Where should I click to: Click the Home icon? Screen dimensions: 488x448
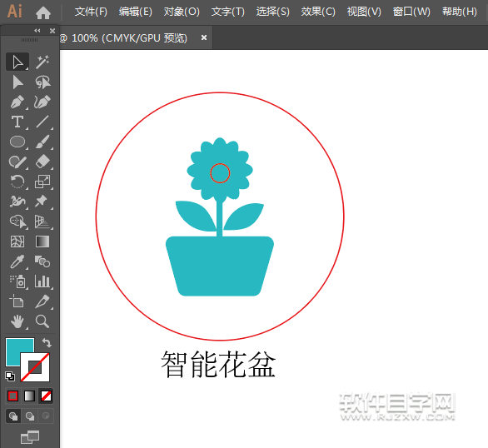pyautogui.click(x=43, y=13)
